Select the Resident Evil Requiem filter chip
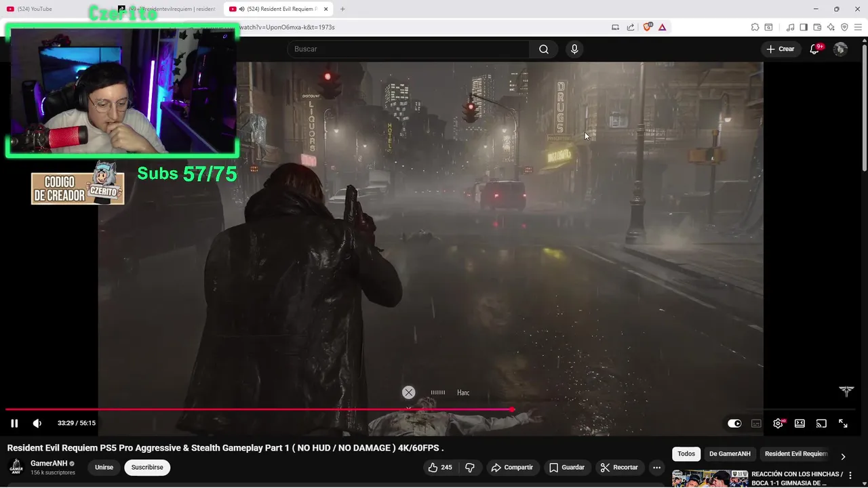868x488 pixels. pos(796,453)
